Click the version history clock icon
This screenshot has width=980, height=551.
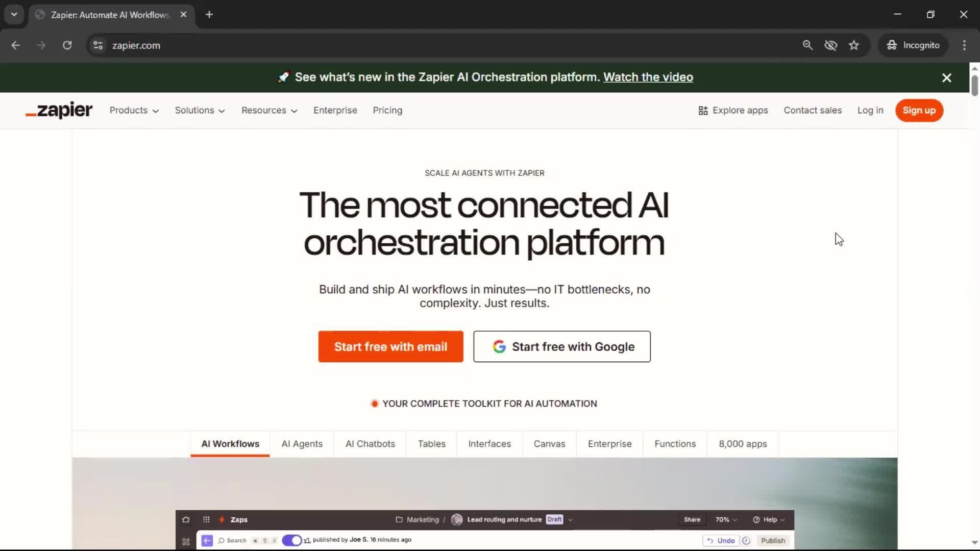click(746, 541)
